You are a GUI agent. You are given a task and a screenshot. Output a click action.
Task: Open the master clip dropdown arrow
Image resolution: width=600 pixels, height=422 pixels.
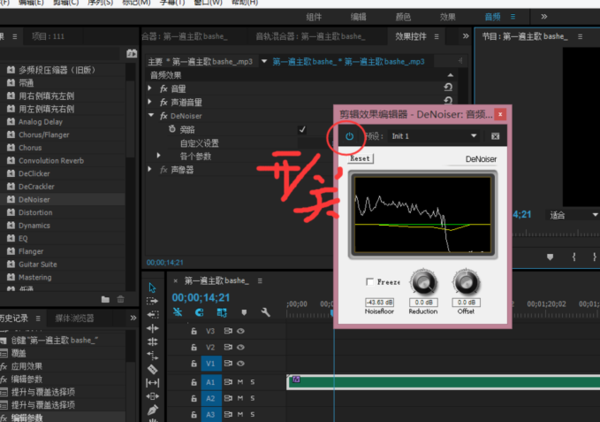click(x=264, y=61)
